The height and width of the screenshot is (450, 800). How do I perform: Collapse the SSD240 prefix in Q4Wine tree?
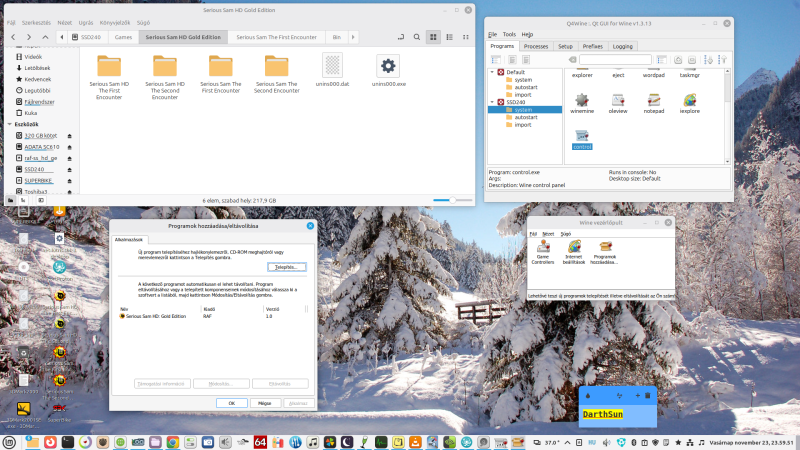tap(492, 102)
